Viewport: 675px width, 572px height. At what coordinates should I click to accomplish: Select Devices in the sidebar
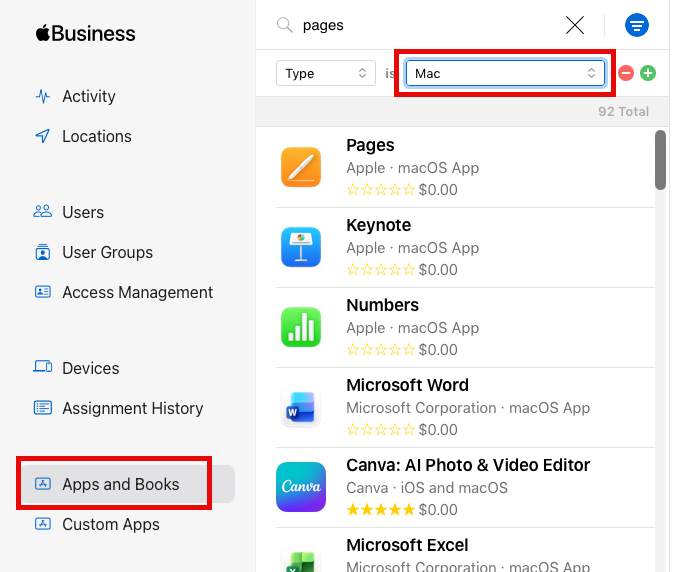click(90, 368)
